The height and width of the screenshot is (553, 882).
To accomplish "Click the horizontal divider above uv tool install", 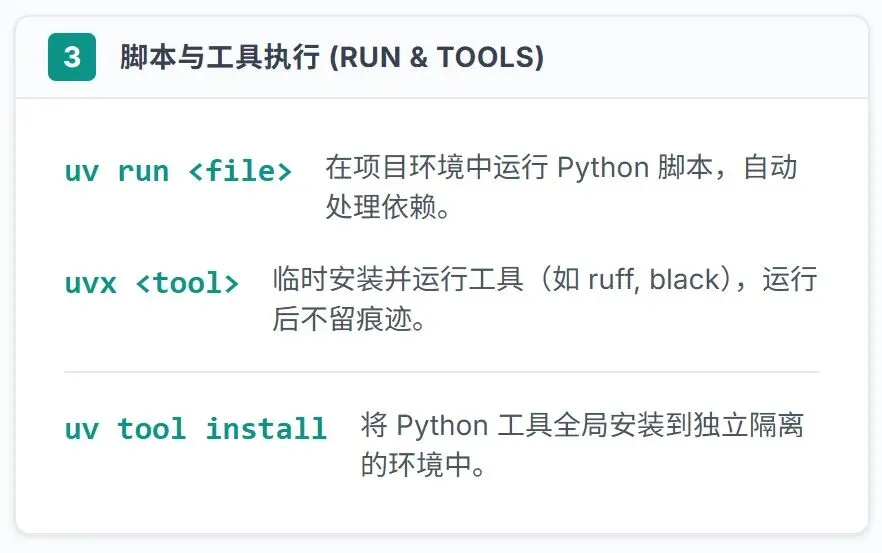I will (441, 372).
